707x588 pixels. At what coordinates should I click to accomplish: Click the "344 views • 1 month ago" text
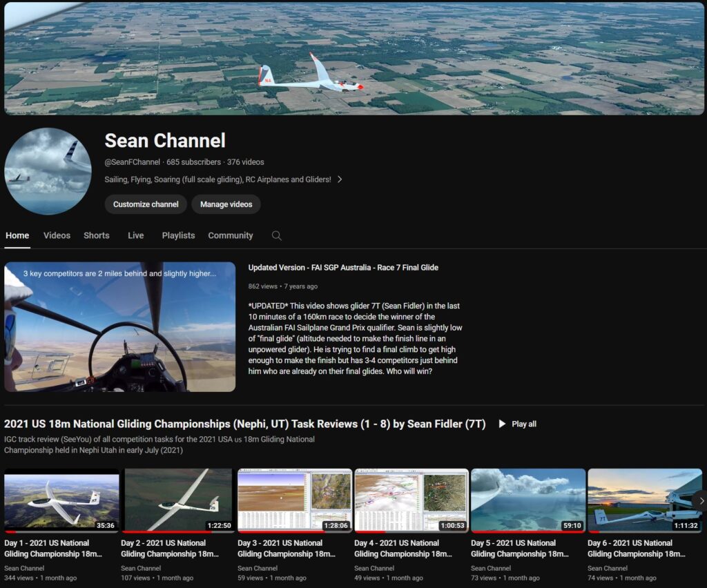point(41,578)
